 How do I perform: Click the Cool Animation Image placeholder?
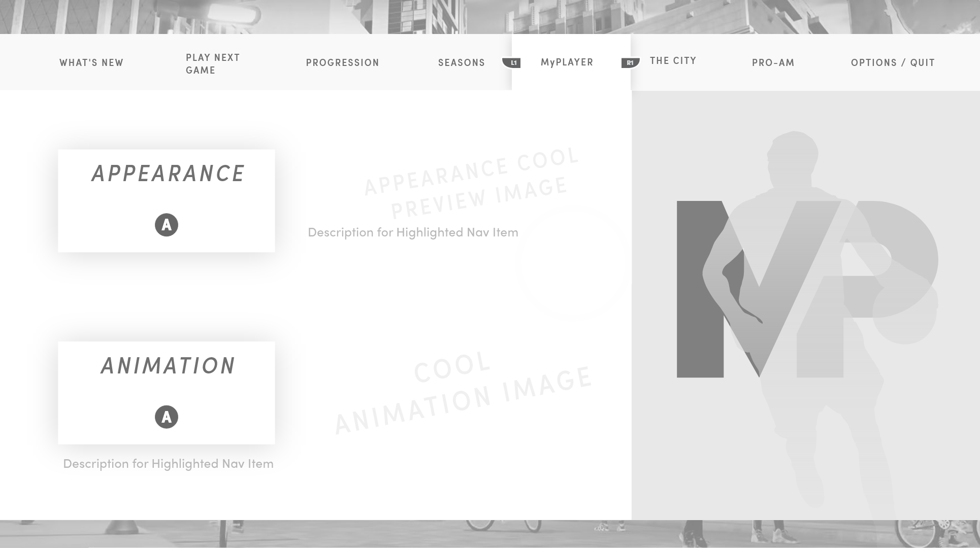coord(464,392)
